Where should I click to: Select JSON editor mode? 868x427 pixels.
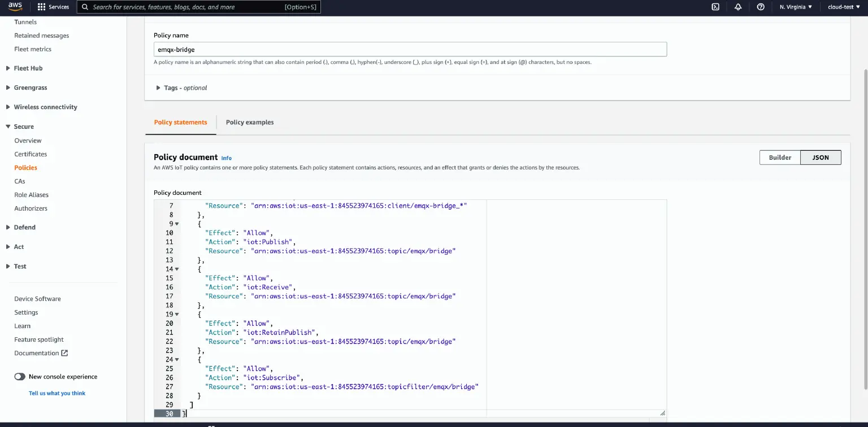(x=820, y=157)
